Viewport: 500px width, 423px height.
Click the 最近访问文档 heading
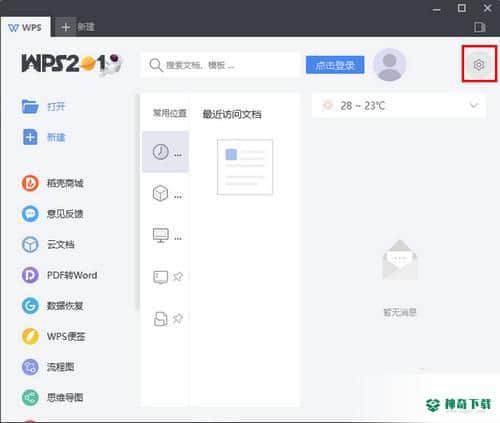point(232,114)
